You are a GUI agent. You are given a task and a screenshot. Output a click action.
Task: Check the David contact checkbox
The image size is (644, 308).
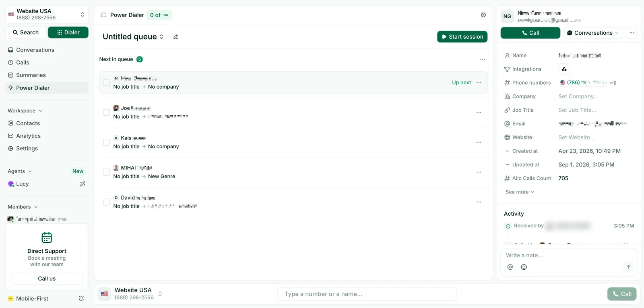click(x=107, y=202)
